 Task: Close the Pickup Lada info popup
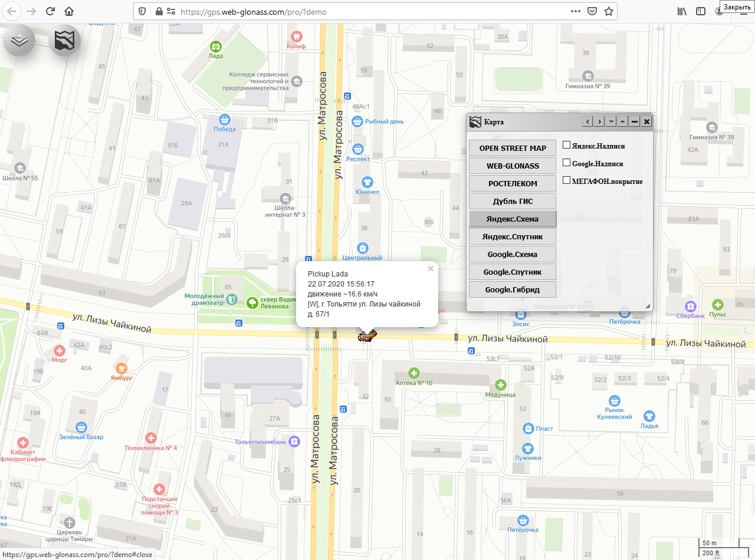point(431,269)
